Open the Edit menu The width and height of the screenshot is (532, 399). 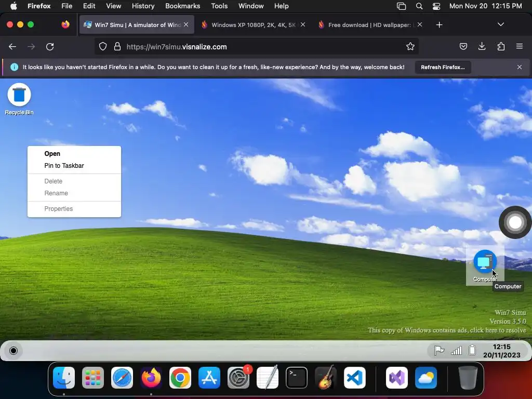tap(89, 6)
